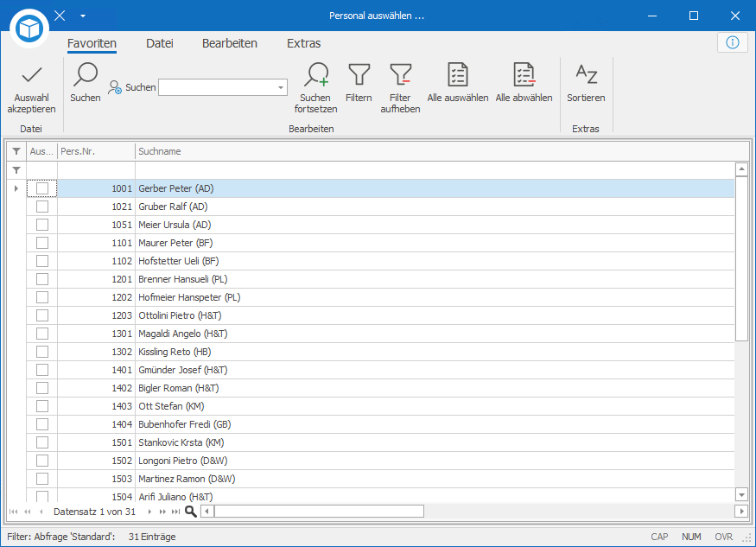The width and height of the screenshot is (756, 547).
Task: Toggle checkbox for Hofstetter Ueli (BF)
Action: point(42,261)
